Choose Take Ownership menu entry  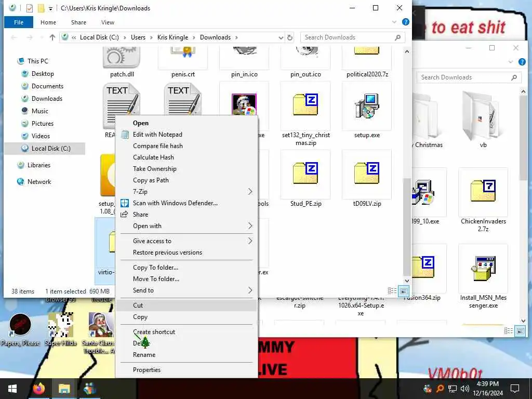pos(187,169)
